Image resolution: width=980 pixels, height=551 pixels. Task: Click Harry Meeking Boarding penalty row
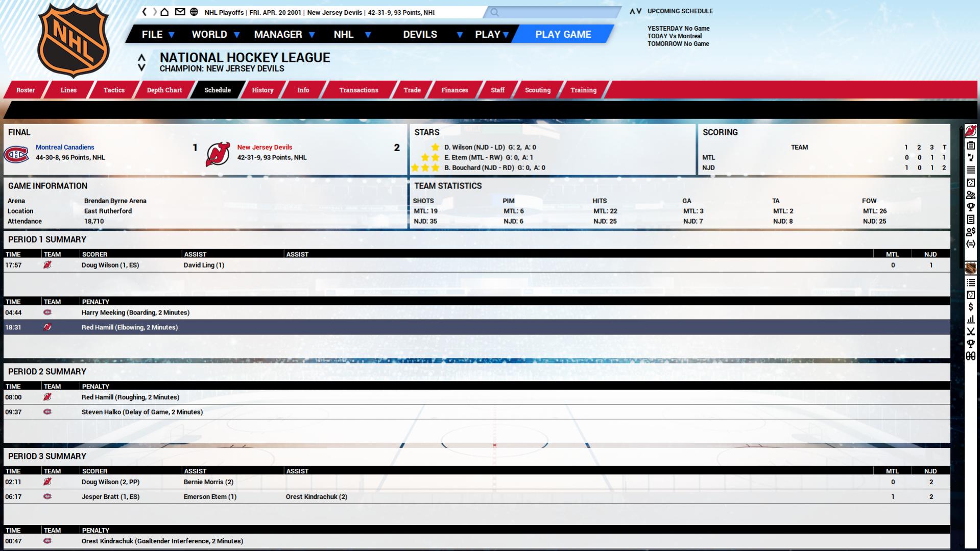pyautogui.click(x=477, y=313)
